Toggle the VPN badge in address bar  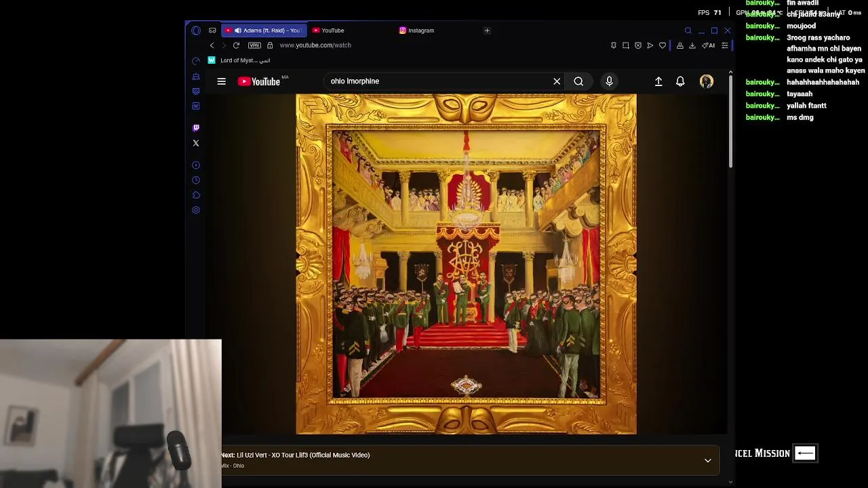(x=254, y=45)
